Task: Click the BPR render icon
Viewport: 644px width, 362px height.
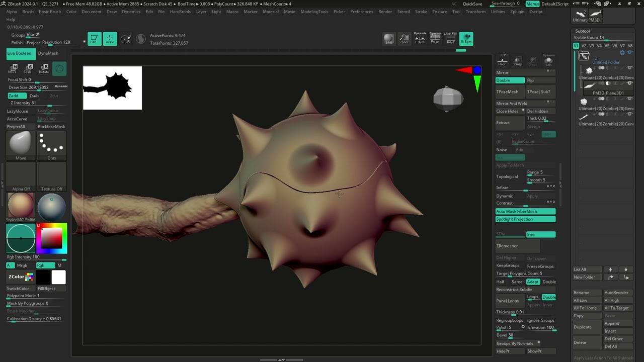Action: [x=389, y=39]
